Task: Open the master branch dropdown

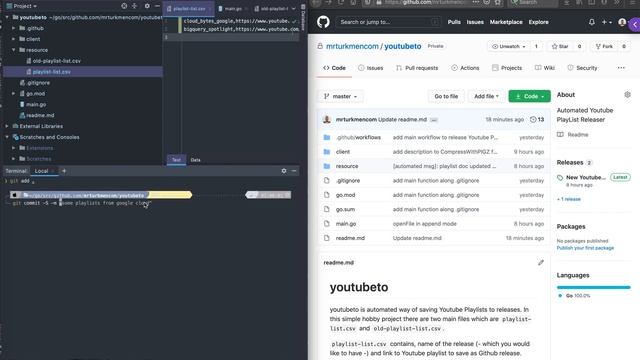Action: 341,96
